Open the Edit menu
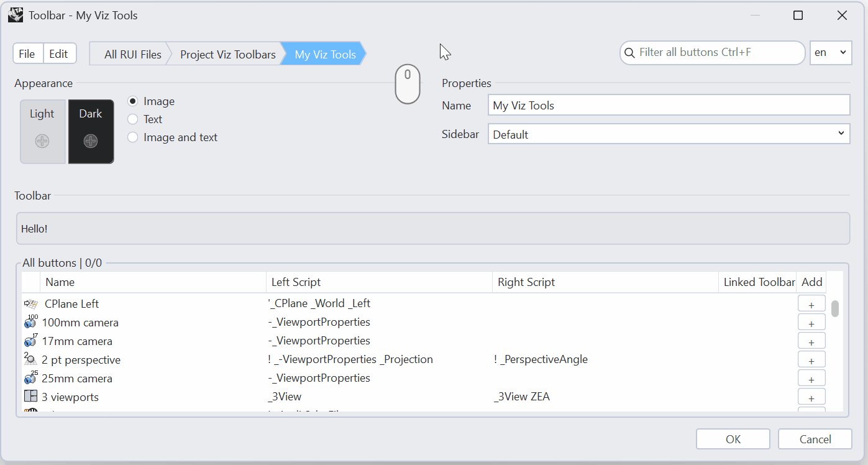Image resolution: width=868 pixels, height=465 pixels. [59, 54]
